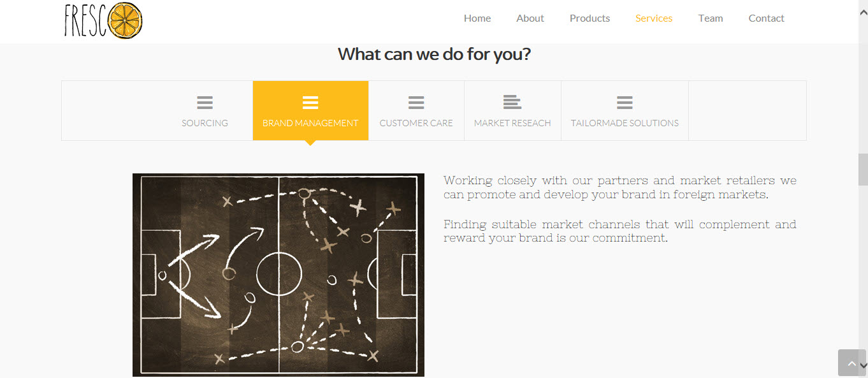Select the BRAND MANAGEMENT tab label
This screenshot has height=378, width=868.
click(x=310, y=123)
